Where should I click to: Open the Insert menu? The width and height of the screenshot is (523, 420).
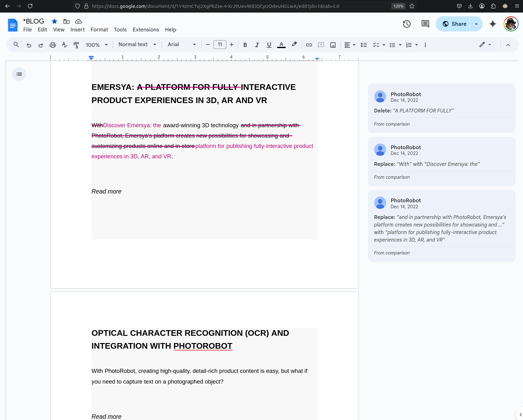78,30
